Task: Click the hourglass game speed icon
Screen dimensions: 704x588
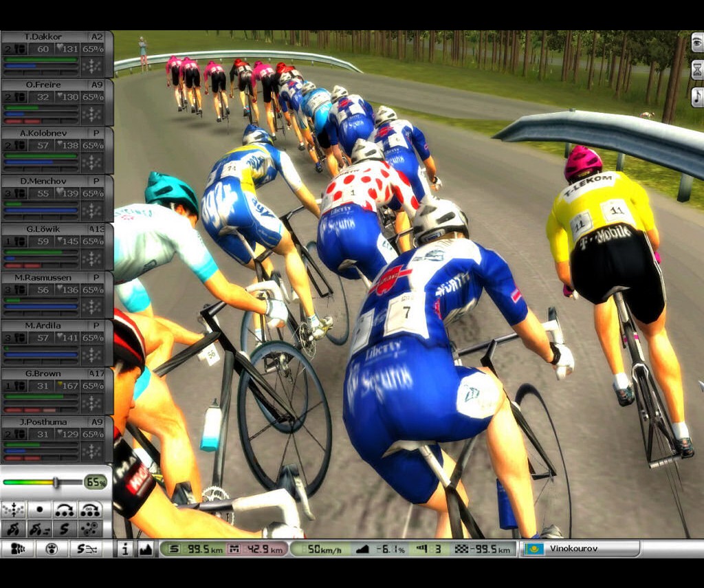Action: pyautogui.click(x=696, y=69)
